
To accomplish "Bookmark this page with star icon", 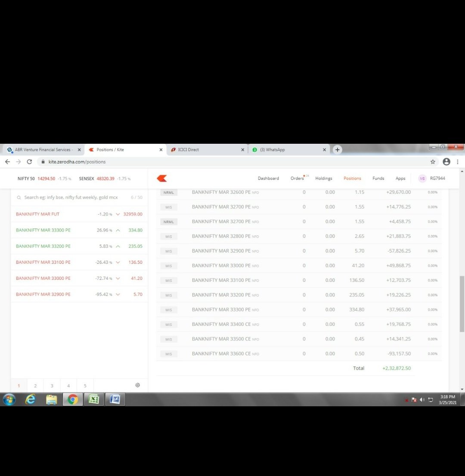I will (433, 162).
